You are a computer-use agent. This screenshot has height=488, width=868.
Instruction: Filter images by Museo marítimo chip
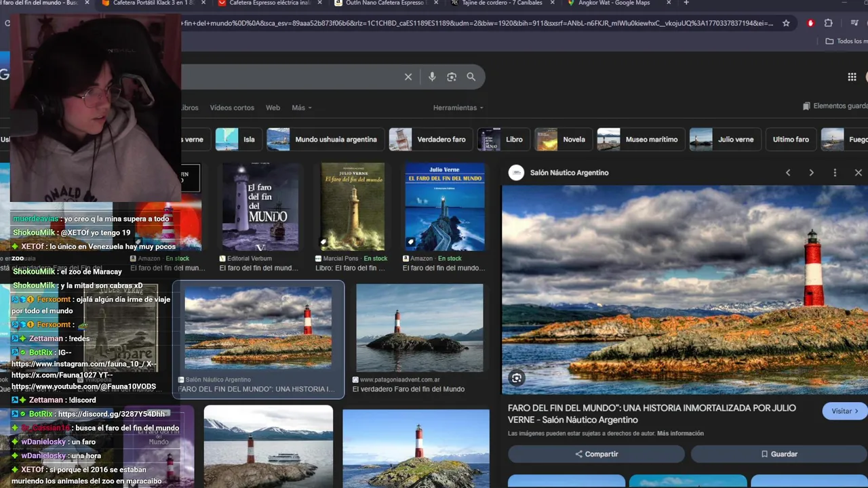(x=639, y=140)
